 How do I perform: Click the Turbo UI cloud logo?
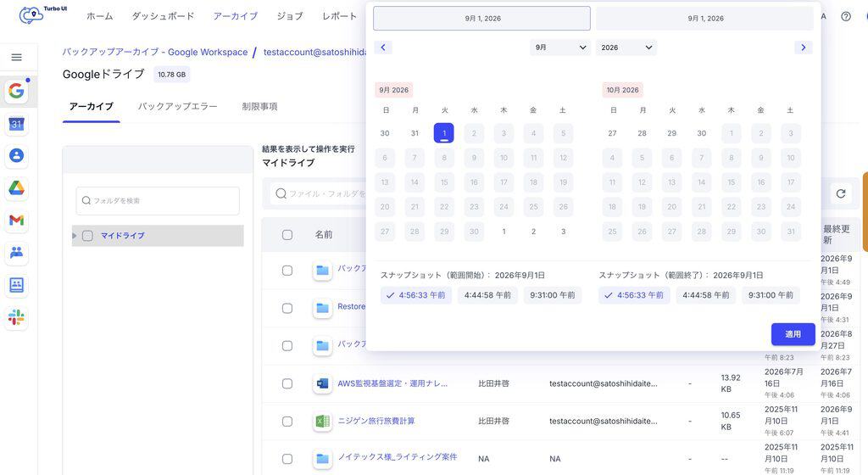point(31,15)
